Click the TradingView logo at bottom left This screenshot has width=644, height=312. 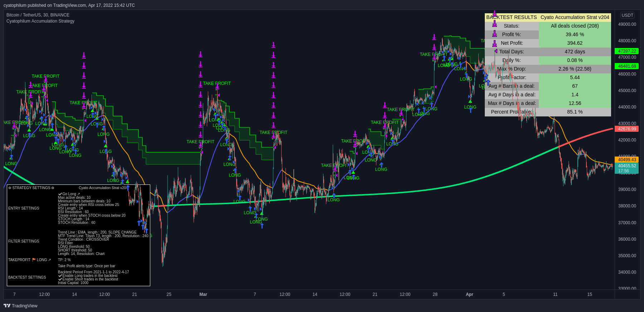tap(20, 306)
